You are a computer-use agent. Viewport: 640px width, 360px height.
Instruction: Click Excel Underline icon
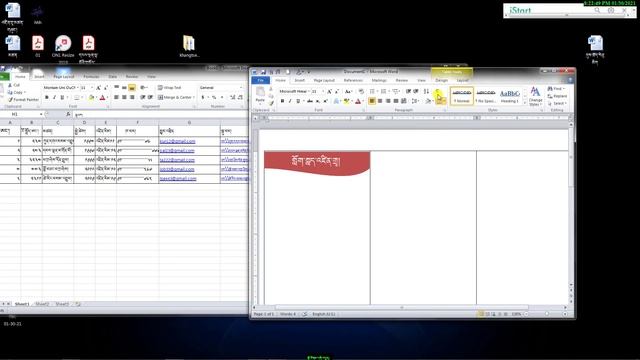click(x=62, y=97)
